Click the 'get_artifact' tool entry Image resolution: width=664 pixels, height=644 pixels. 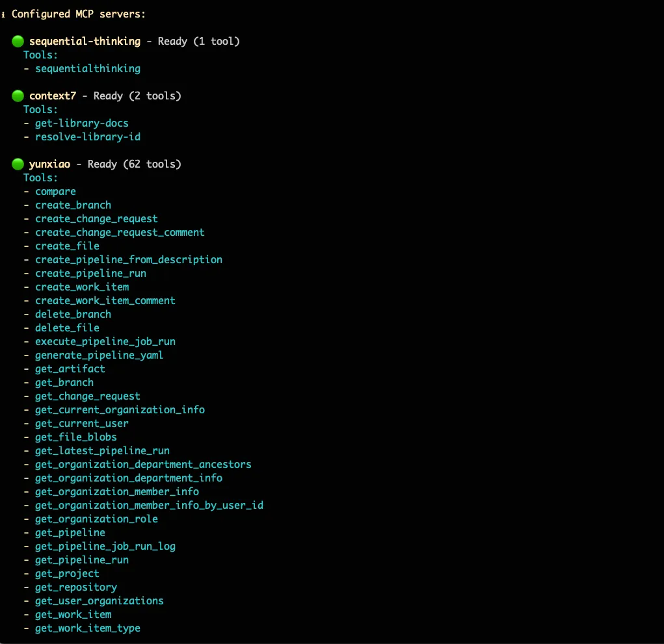tap(70, 369)
